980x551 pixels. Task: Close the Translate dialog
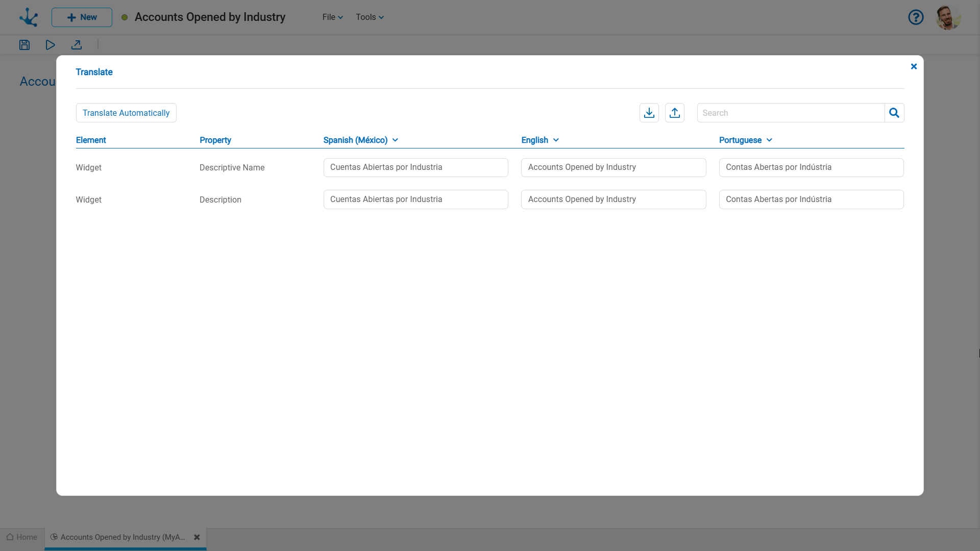[x=914, y=66]
